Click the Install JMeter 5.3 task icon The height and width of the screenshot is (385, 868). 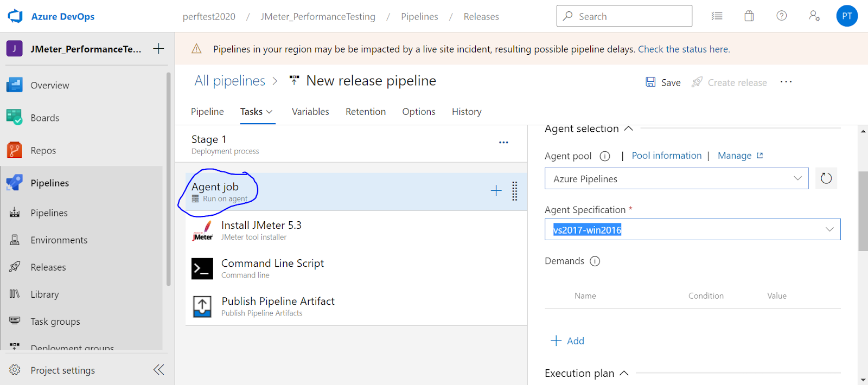point(202,230)
